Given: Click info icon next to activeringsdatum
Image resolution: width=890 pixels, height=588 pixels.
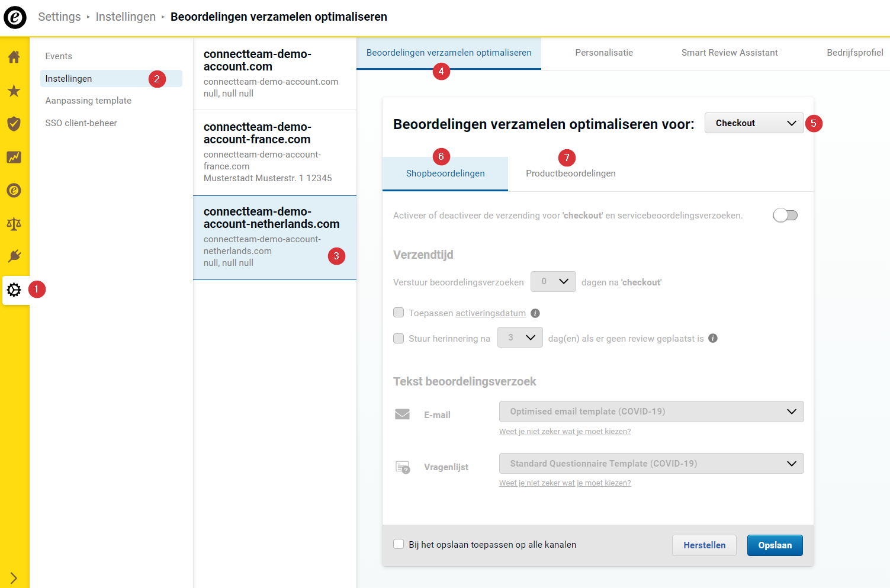Looking at the screenshot, I should coord(535,313).
